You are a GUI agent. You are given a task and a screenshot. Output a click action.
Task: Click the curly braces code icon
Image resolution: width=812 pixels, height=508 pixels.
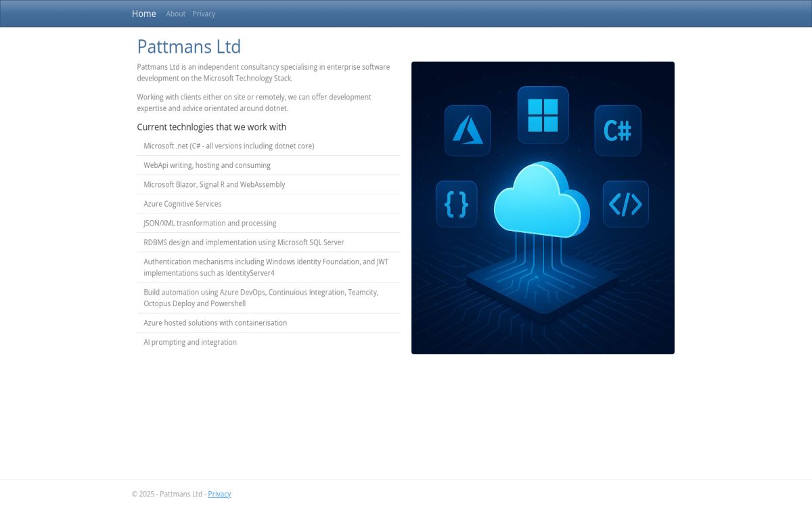click(x=456, y=204)
